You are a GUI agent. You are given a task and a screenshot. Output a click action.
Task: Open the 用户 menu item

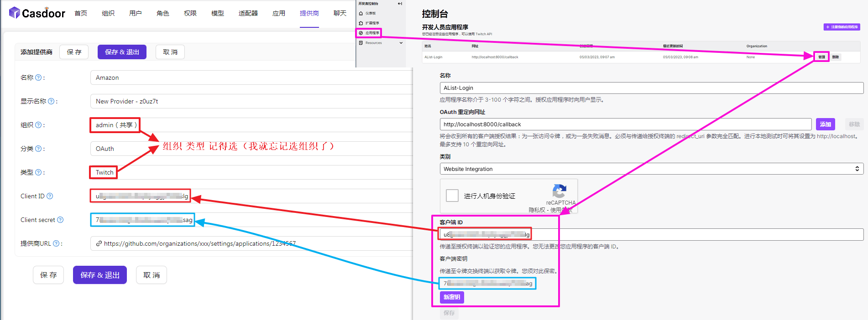(x=135, y=13)
